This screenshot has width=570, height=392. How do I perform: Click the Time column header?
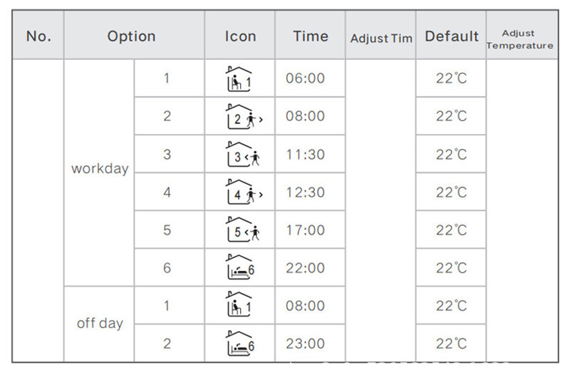click(x=311, y=36)
